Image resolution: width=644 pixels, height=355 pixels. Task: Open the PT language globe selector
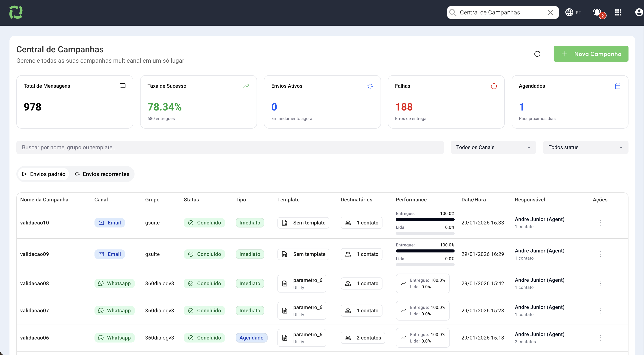point(573,12)
